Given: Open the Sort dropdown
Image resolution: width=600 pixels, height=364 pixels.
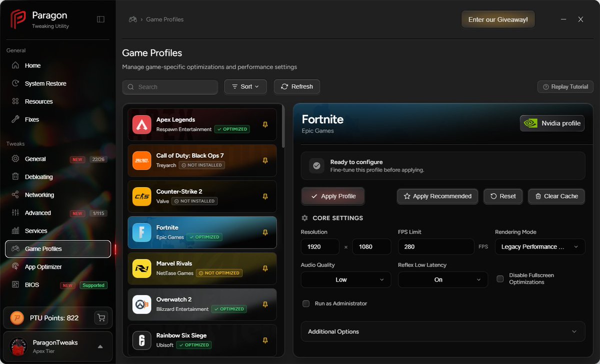Looking at the screenshot, I should (245, 86).
